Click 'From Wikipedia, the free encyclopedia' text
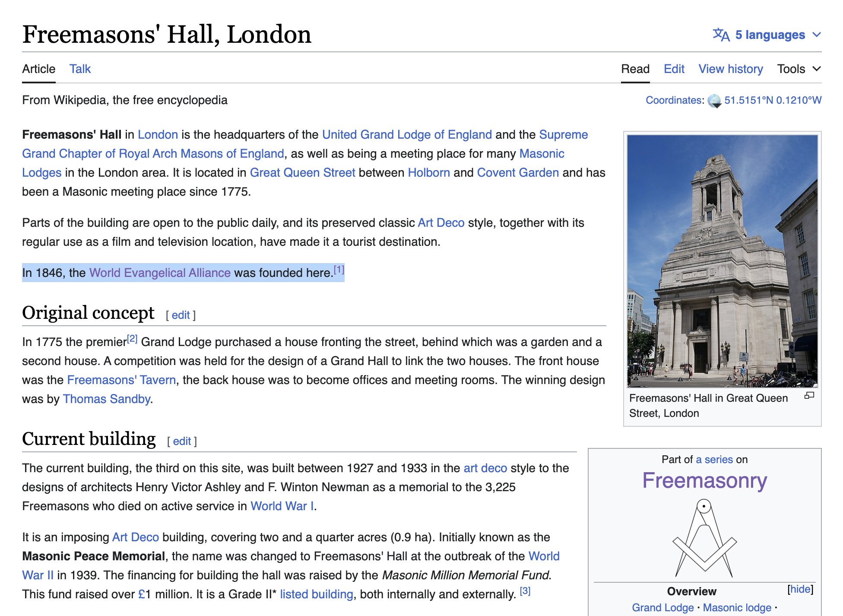This screenshot has width=843, height=616. (x=125, y=100)
